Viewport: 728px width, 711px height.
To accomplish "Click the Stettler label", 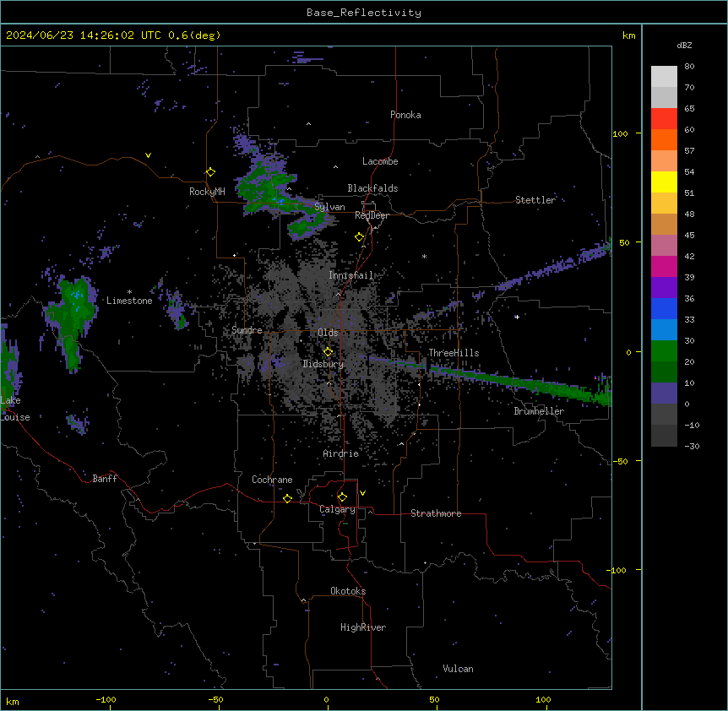I will click(x=535, y=200).
